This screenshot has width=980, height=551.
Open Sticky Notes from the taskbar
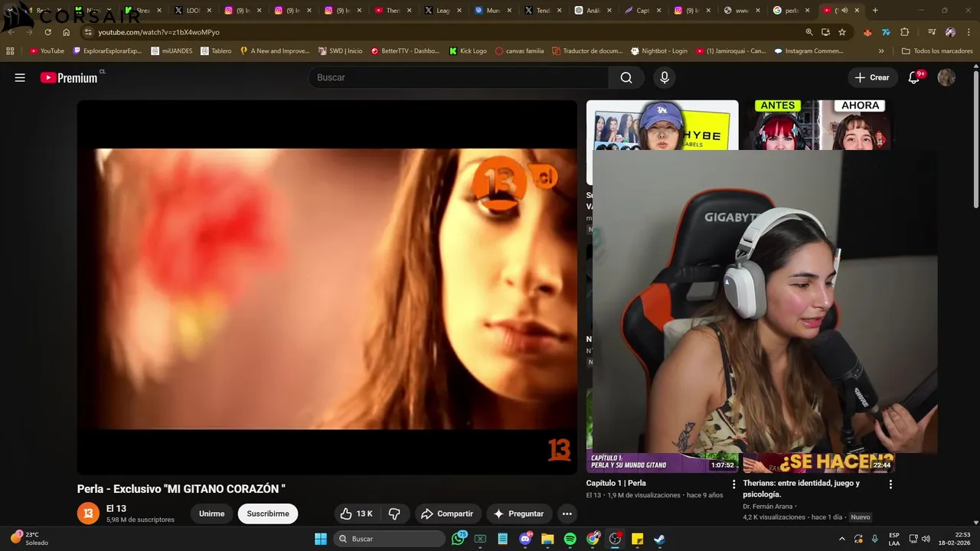coord(637,539)
